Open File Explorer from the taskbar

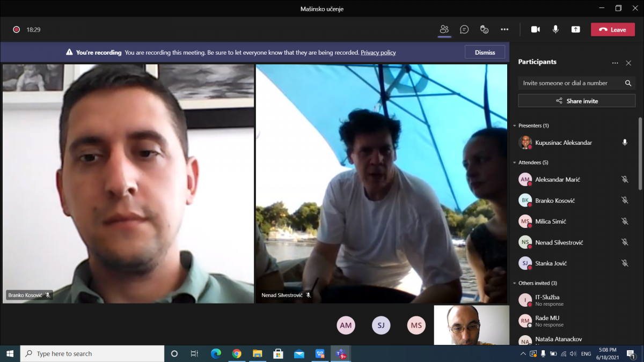258,353
